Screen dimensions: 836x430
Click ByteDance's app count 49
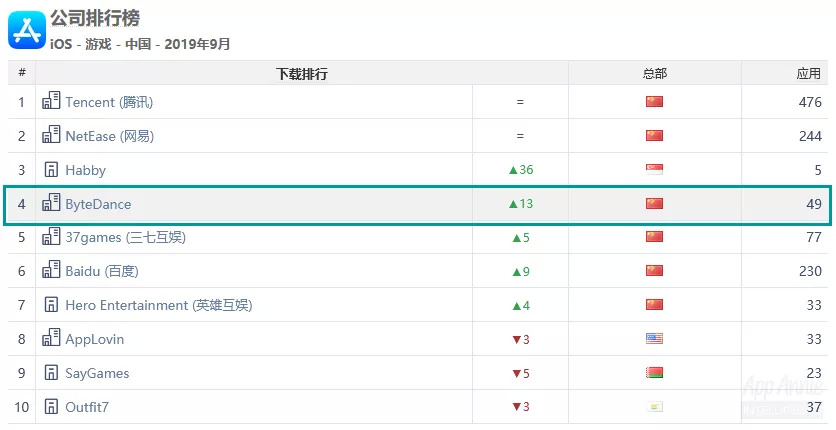pyautogui.click(x=813, y=204)
